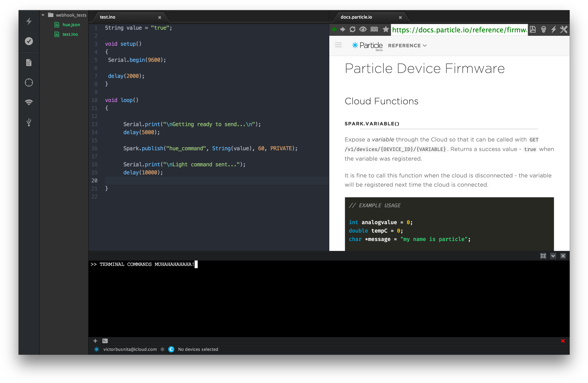This screenshot has height=383, width=588.
Task: Click the USB serial icon in sidebar
Action: point(29,122)
